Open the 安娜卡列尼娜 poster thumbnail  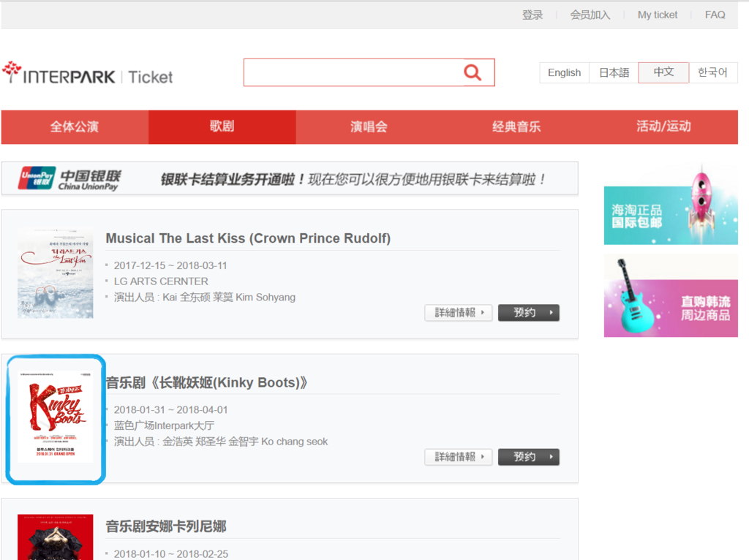56,537
